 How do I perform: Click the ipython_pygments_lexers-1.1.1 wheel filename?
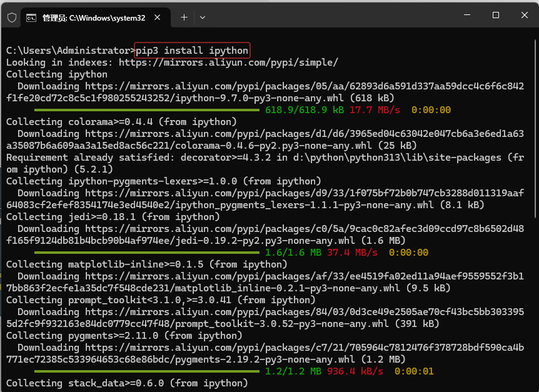(305, 205)
